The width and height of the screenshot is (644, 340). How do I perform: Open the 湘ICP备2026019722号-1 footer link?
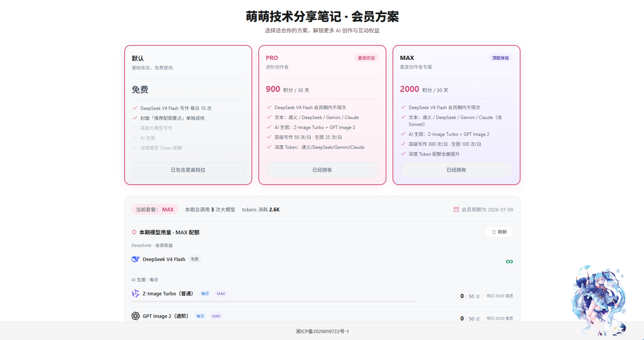[x=322, y=331]
